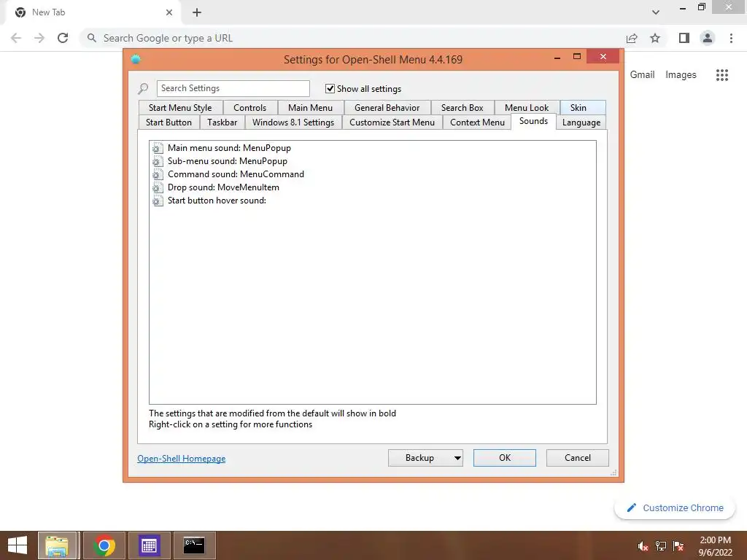Reload the page in Chrome
747x560 pixels.
(63, 38)
